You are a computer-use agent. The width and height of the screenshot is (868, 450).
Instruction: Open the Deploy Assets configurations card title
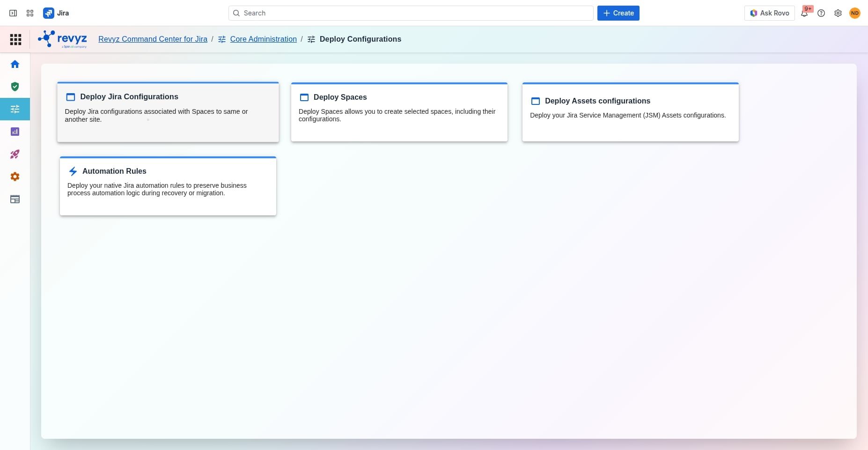point(597,101)
